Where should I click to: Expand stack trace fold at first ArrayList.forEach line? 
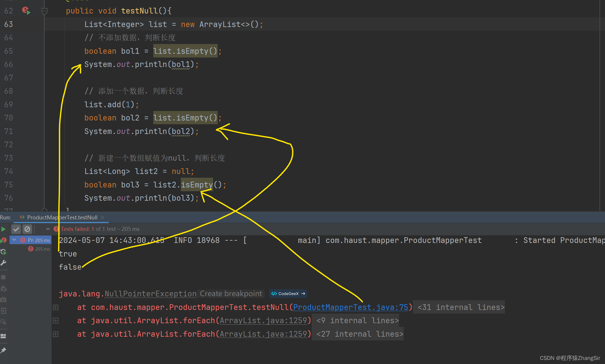[56, 321]
